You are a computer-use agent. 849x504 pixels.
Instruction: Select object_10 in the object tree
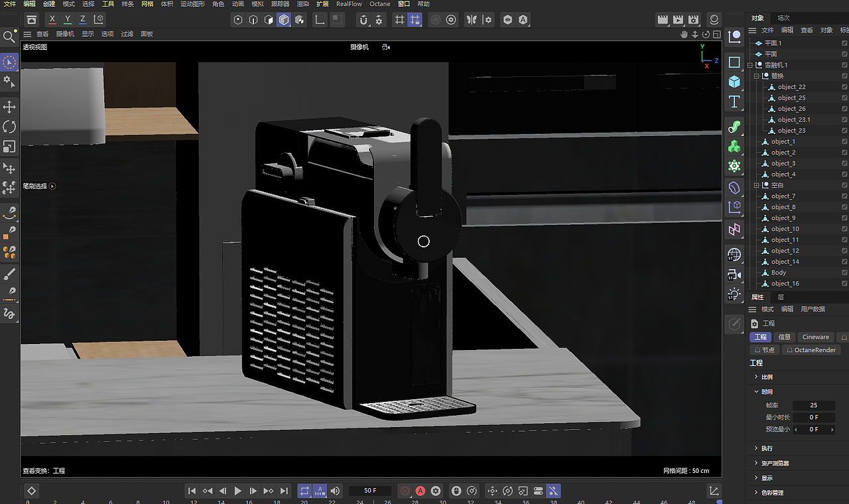coord(785,229)
